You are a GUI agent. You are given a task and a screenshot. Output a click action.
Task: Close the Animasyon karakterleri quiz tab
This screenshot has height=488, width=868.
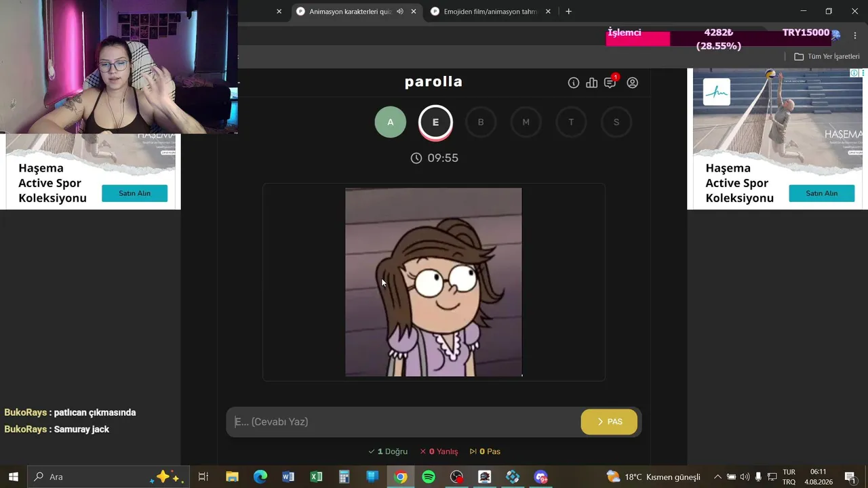tap(414, 12)
